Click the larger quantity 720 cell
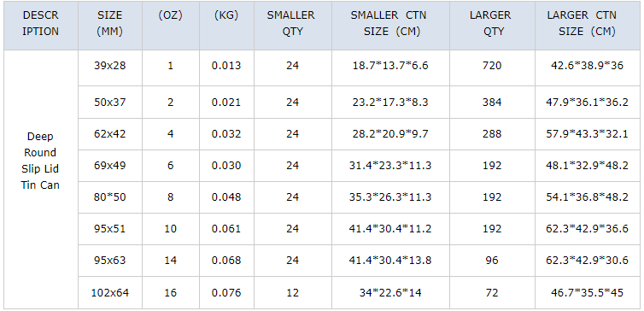 point(492,66)
